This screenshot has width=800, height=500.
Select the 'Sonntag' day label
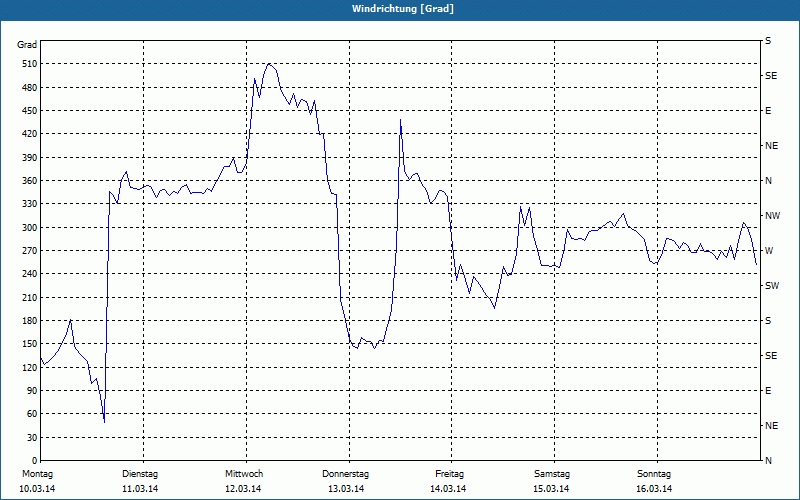654,474
